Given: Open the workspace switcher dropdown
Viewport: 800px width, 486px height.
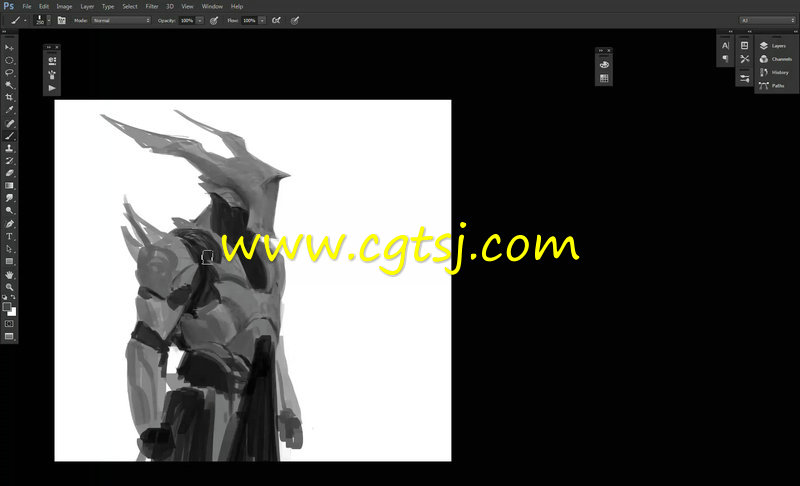Looking at the screenshot, I should (767, 20).
